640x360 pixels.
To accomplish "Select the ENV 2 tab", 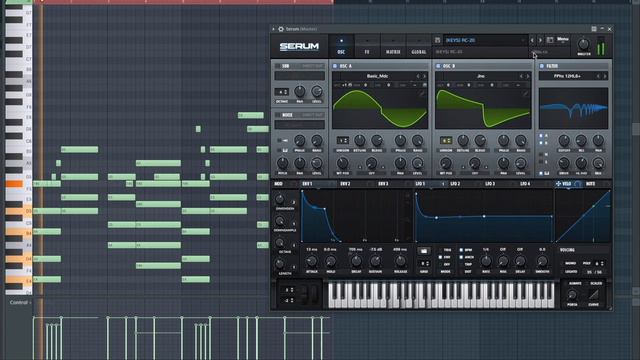I will click(345, 184).
